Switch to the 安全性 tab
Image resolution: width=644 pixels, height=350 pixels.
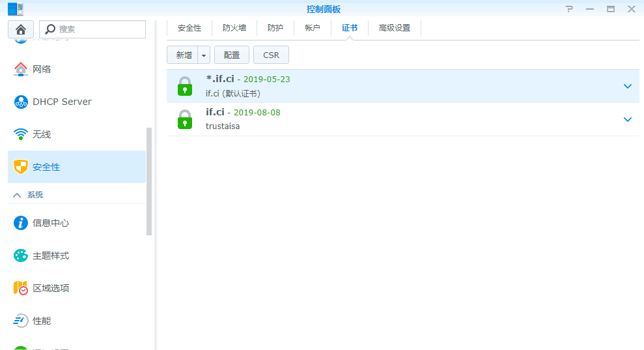pyautogui.click(x=189, y=28)
